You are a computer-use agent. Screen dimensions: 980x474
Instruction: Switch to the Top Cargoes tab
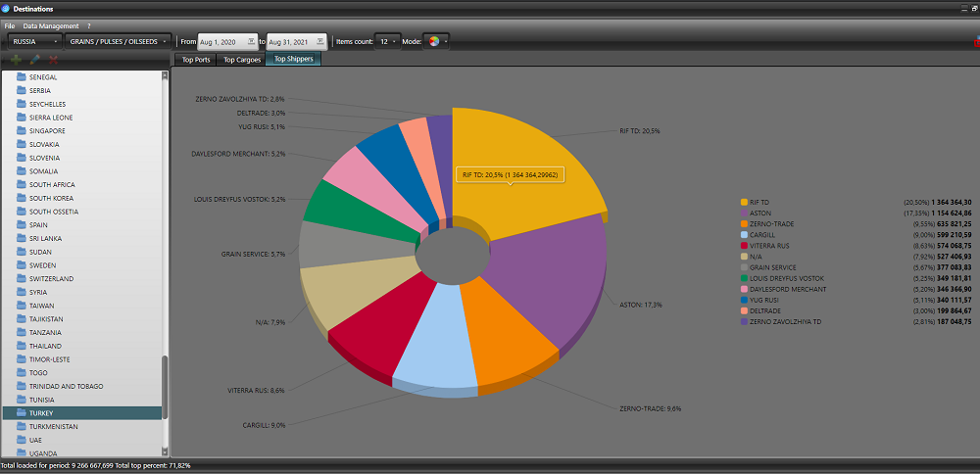(242, 60)
